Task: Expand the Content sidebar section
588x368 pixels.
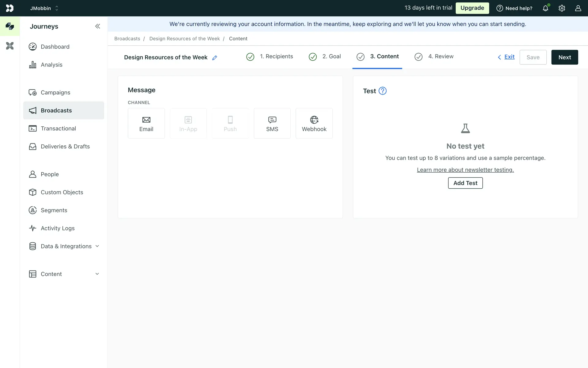Action: [x=97, y=274]
